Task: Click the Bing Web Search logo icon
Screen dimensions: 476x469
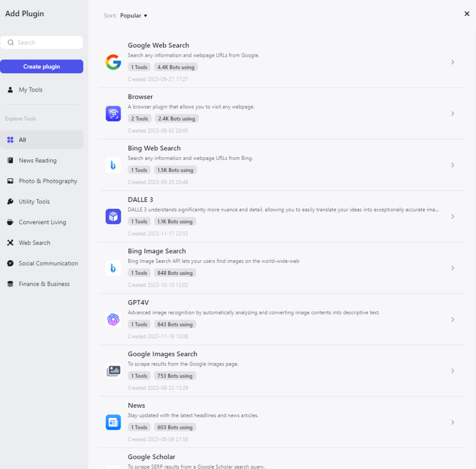Action: click(x=113, y=165)
